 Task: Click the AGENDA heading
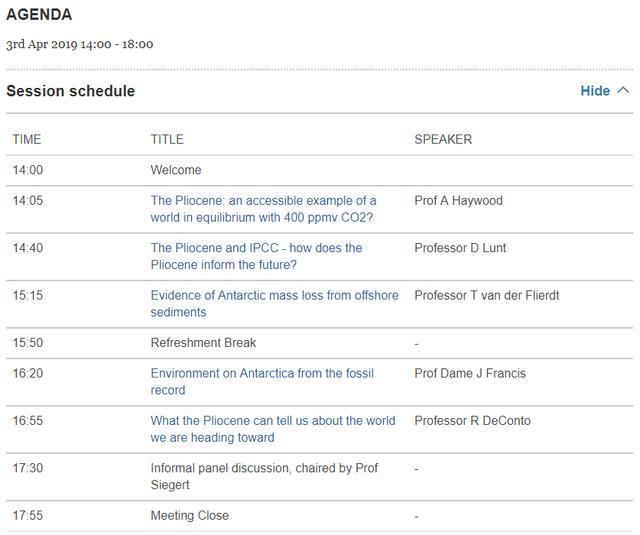tap(39, 16)
